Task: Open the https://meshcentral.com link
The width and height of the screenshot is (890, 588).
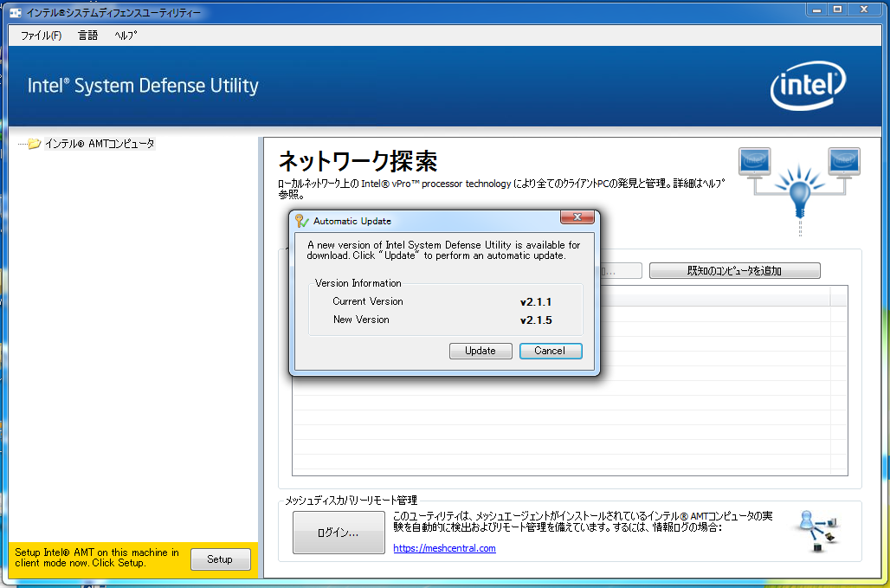Action: pyautogui.click(x=444, y=548)
